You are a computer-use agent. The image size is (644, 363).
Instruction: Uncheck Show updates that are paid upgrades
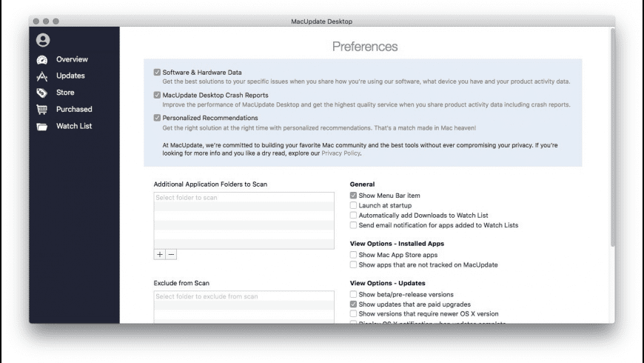pyautogui.click(x=353, y=304)
